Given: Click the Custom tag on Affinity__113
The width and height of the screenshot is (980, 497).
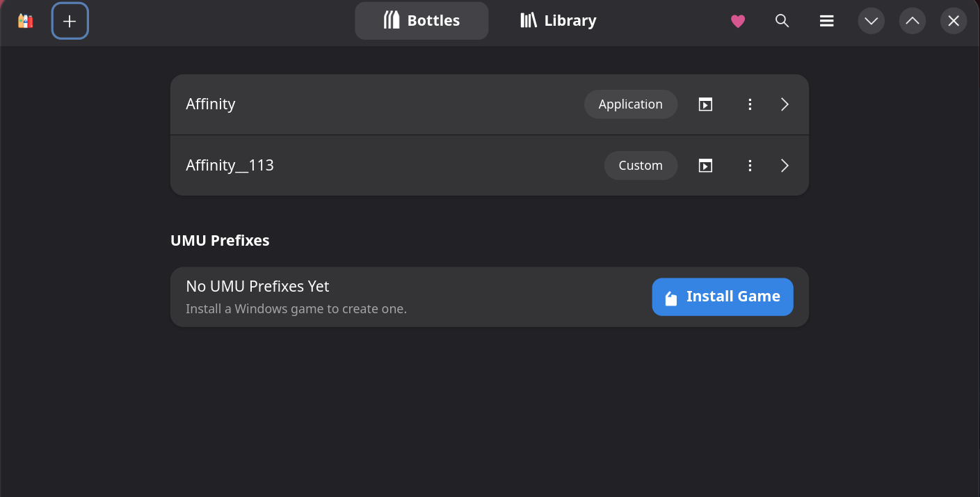Looking at the screenshot, I should pos(641,166).
